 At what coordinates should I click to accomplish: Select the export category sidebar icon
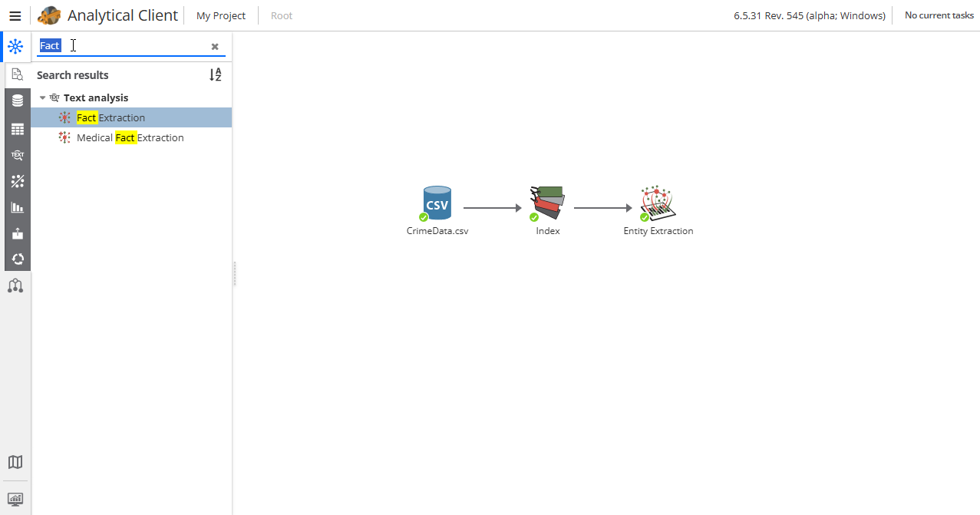17,233
